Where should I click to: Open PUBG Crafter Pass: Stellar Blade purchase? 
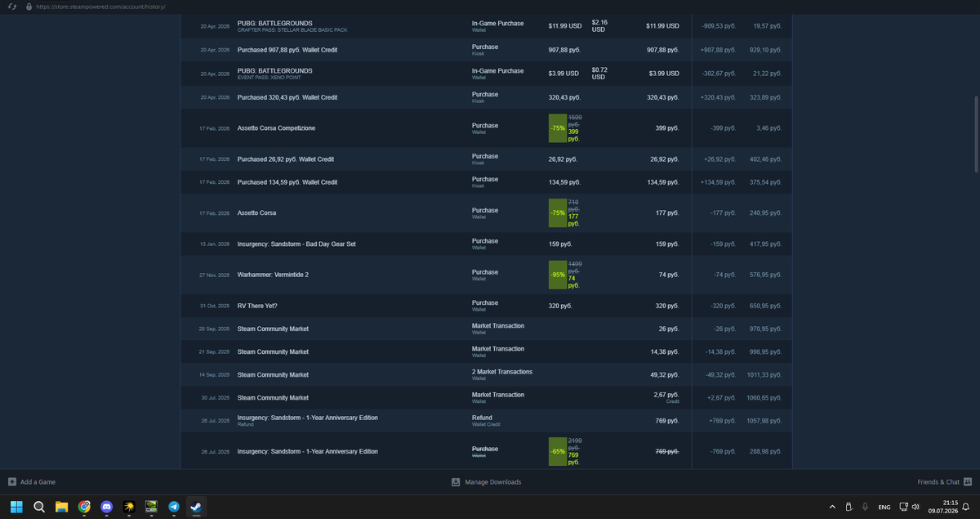(487, 26)
